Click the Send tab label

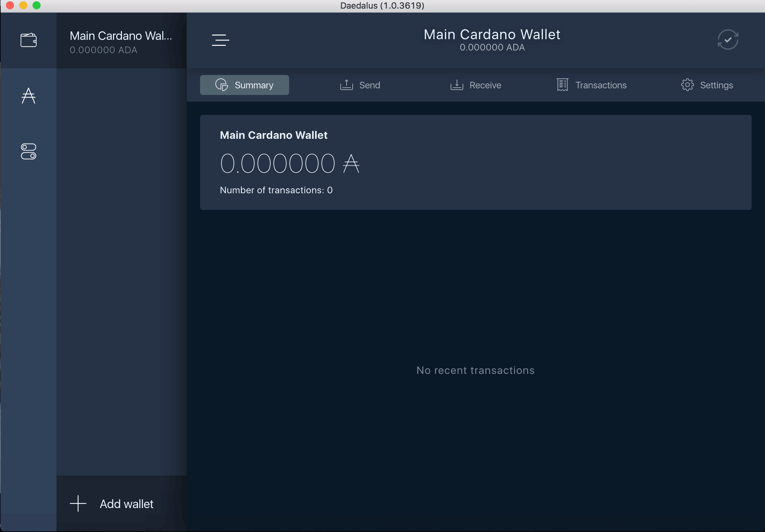[369, 85]
